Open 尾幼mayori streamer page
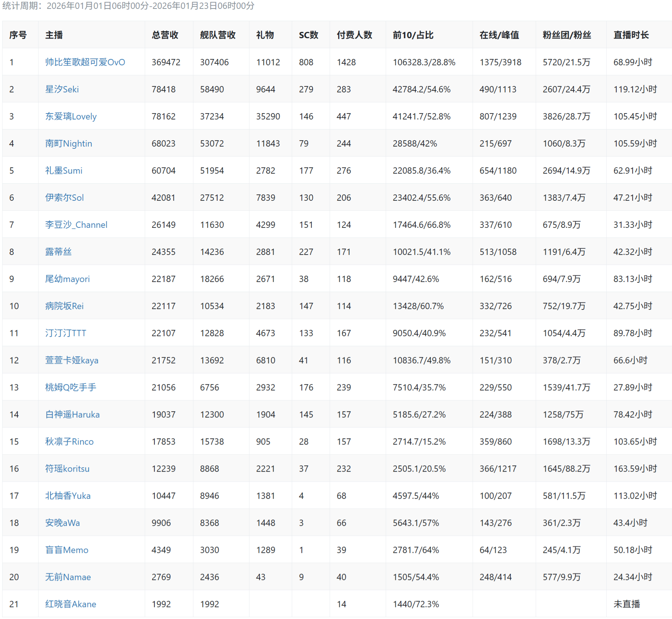Image resolution: width=672 pixels, height=619 pixels. [68, 279]
